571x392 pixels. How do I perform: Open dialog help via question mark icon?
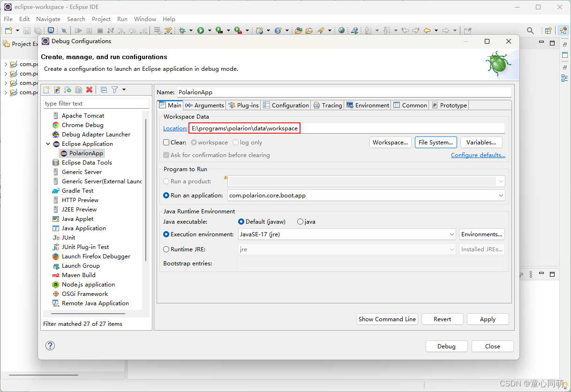click(50, 346)
